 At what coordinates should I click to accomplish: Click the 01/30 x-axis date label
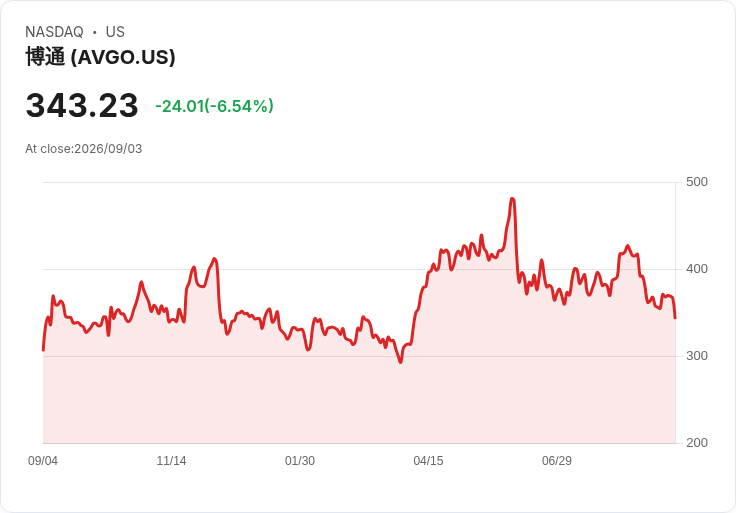(x=299, y=460)
